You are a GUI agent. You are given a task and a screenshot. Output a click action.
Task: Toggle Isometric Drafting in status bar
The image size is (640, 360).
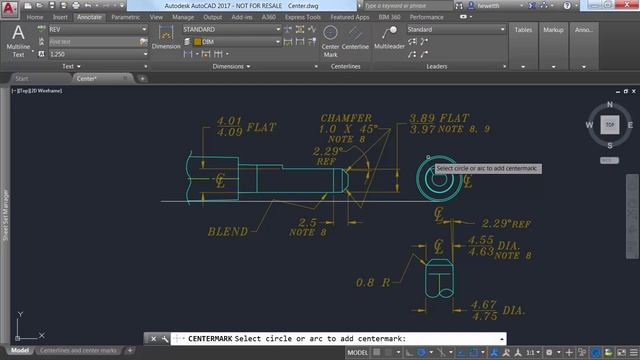point(441,352)
